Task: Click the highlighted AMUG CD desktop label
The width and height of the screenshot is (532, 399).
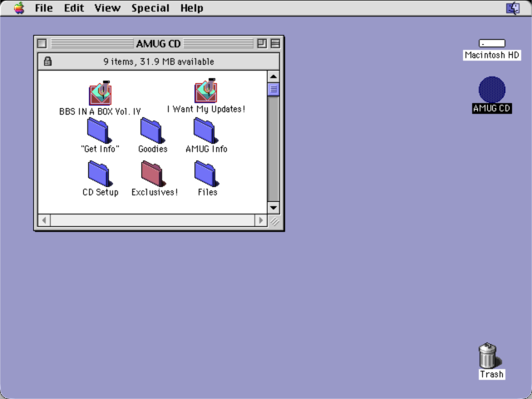Action: click(x=491, y=108)
